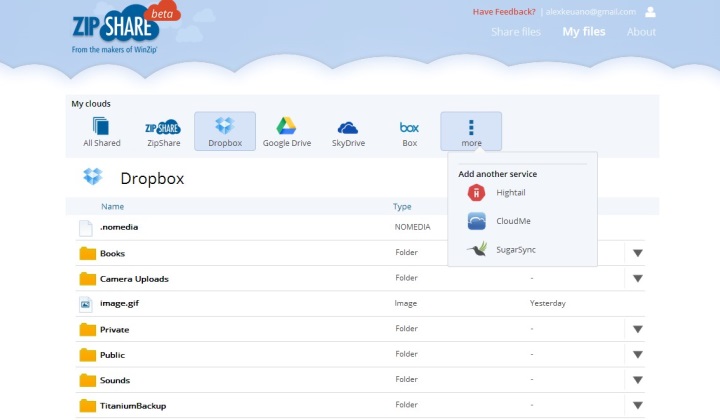Switch to the Share files tab
Screen dimensions: 720x420
coord(515,32)
